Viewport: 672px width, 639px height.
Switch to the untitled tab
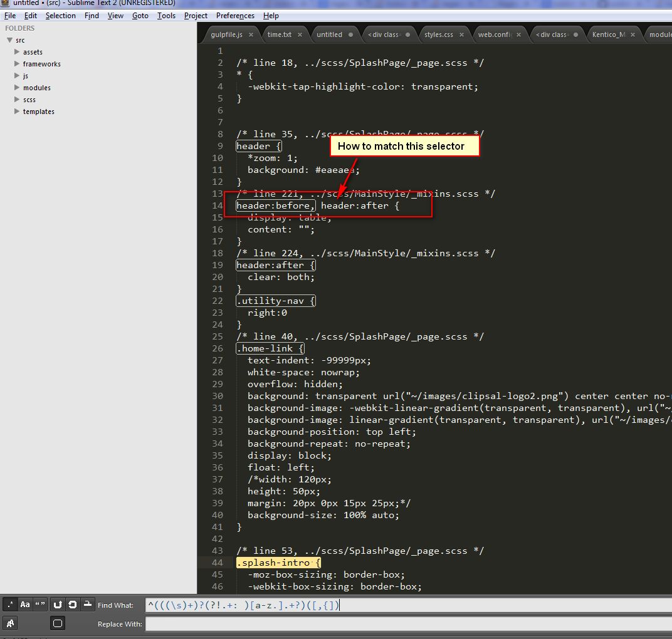[329, 34]
